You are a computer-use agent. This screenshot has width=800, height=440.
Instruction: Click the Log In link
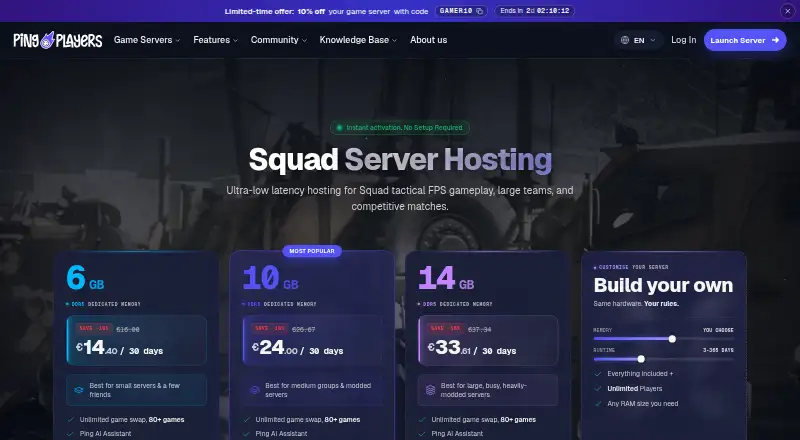684,40
